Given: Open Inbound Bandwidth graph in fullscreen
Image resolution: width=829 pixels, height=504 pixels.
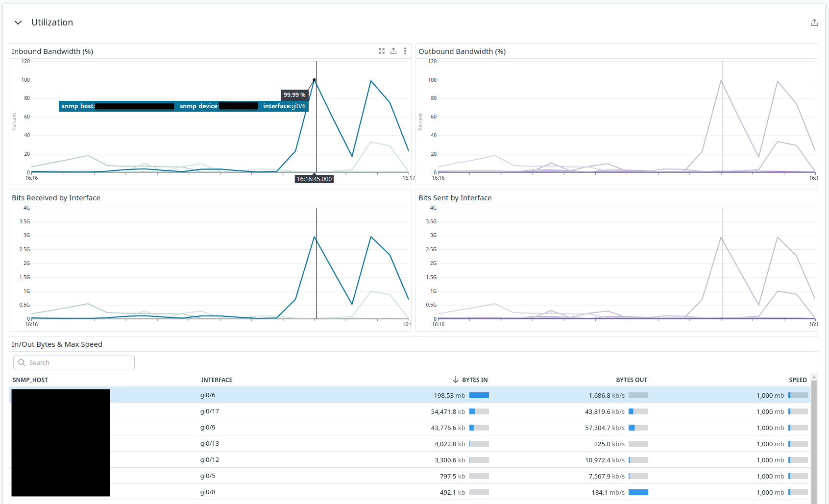Looking at the screenshot, I should point(382,51).
